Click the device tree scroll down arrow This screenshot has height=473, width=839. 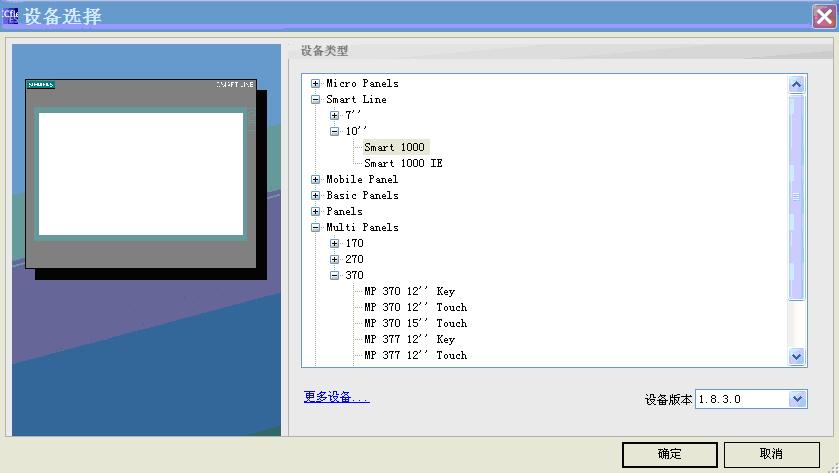(797, 356)
